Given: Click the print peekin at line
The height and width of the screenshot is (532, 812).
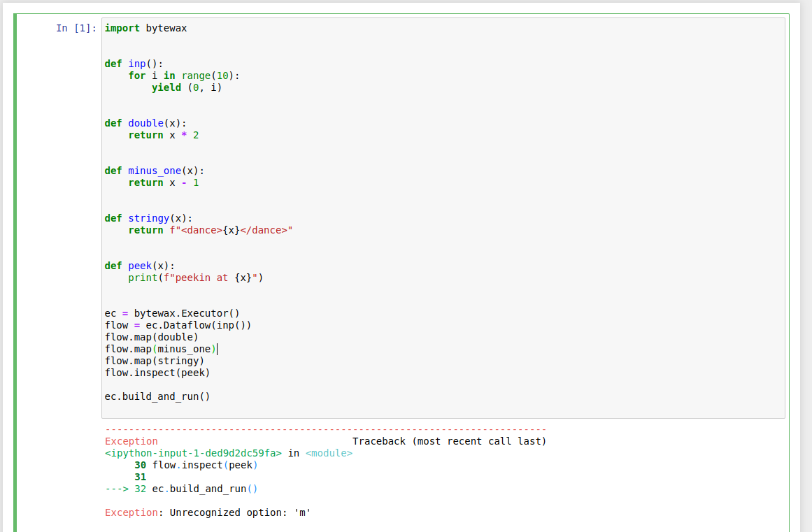Looking at the screenshot, I should coord(196,278).
